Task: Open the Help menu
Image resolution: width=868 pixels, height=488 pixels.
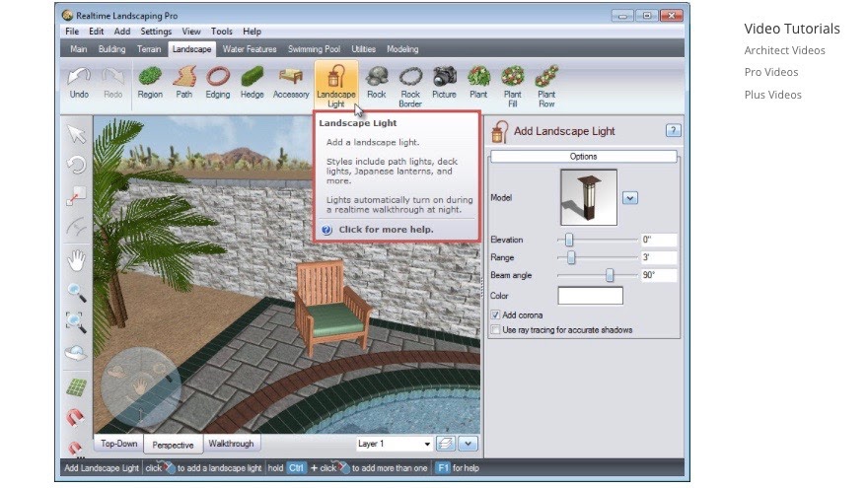Action: tap(252, 32)
